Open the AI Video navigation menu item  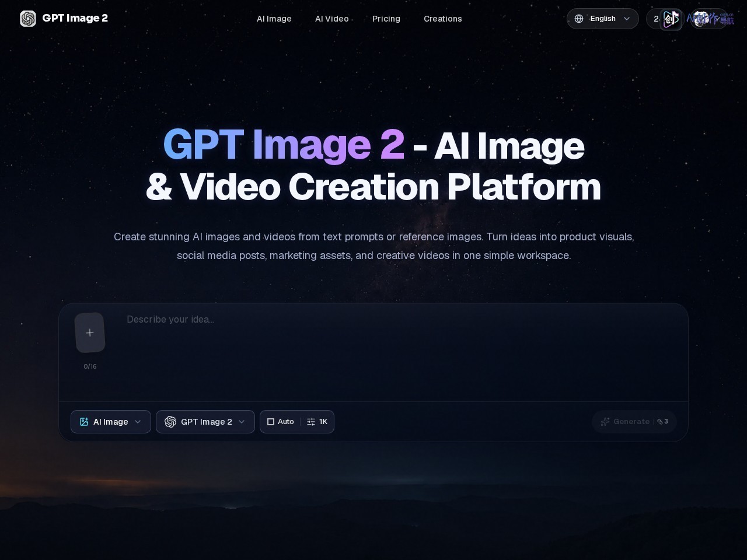click(x=332, y=19)
